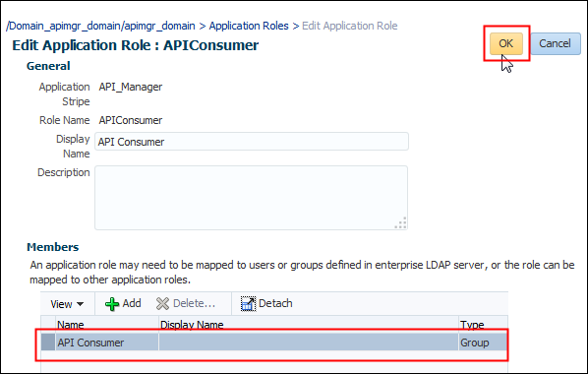This screenshot has width=588, height=374.
Task: Click the Members section heading
Action: (53, 247)
